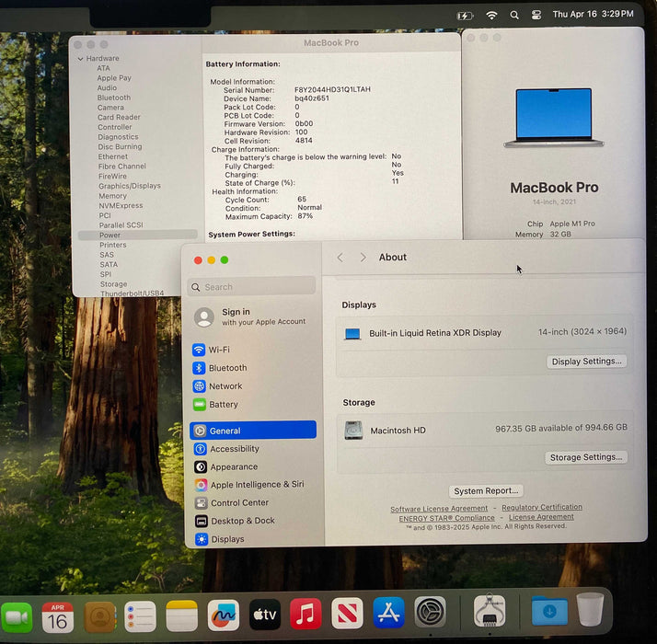
Task: Select NVMExpress in hardware list
Action: click(x=121, y=205)
